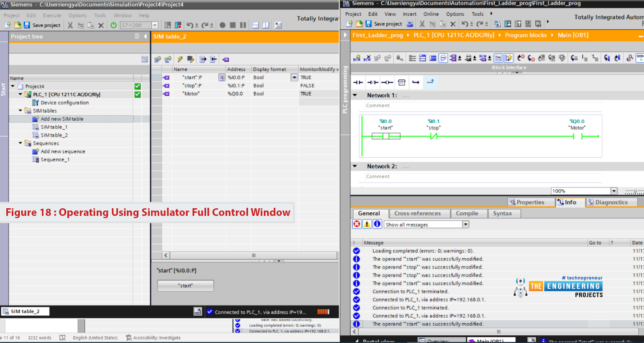Click the "start" push button in PLCSIM
Screen dimensions: 644x343
point(185,286)
